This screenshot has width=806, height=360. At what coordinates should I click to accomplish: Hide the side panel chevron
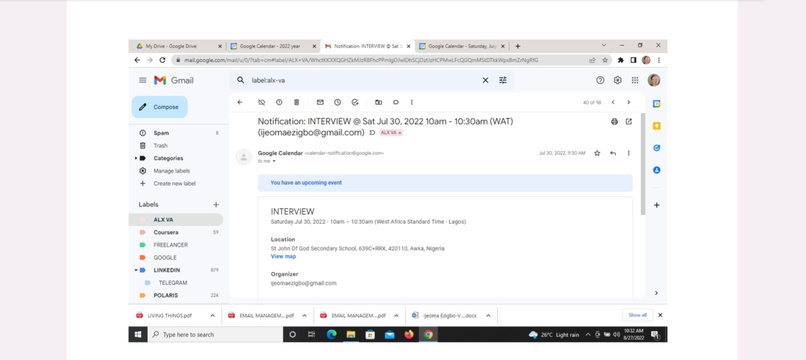point(656,293)
